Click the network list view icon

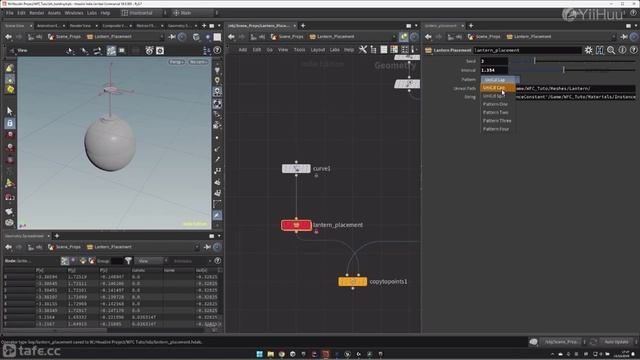tap(384, 50)
